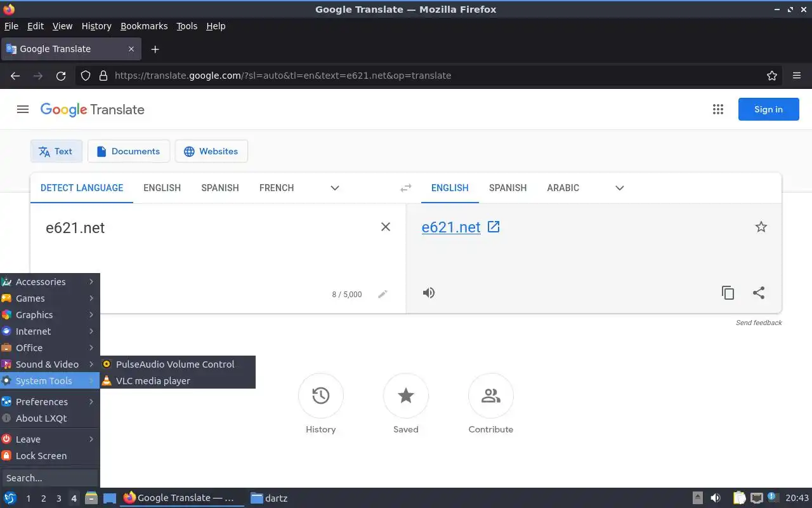The image size is (812, 508).
Task: Share the translation via share icon
Action: click(759, 293)
